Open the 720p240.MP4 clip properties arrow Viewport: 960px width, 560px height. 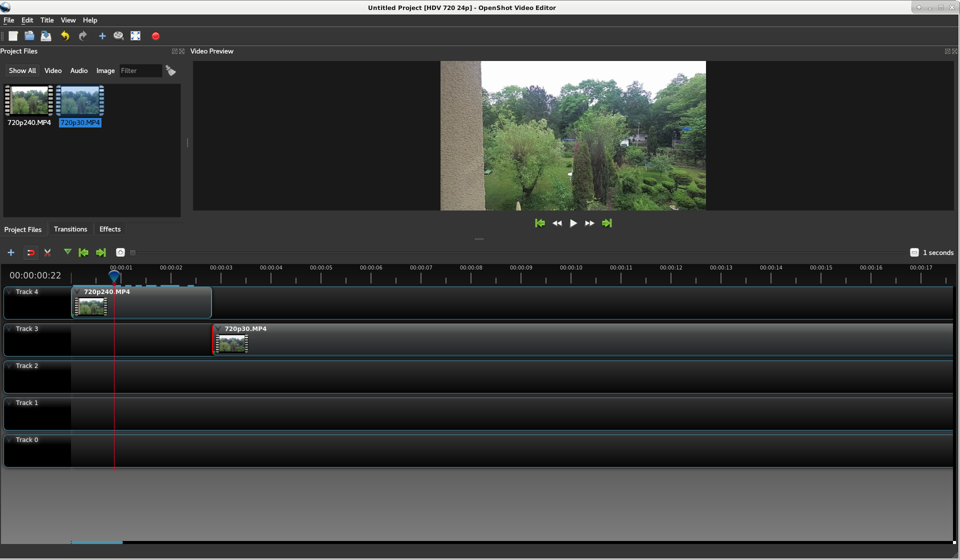[77, 291]
